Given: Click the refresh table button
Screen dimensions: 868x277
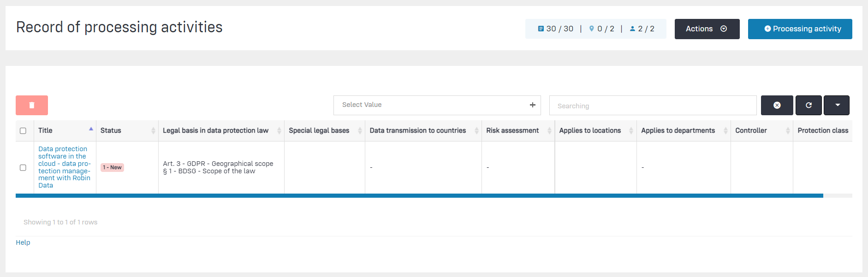Looking at the screenshot, I should [809, 105].
